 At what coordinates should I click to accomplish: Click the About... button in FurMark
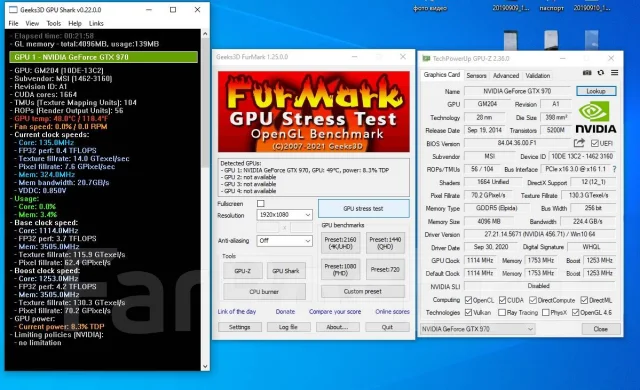click(337, 327)
